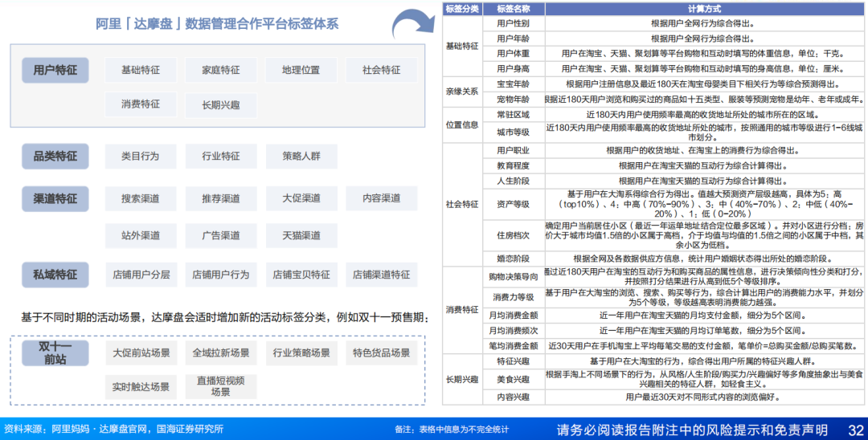Select the 用户体重 table cell
This screenshot has width=868, height=440.
(513, 54)
